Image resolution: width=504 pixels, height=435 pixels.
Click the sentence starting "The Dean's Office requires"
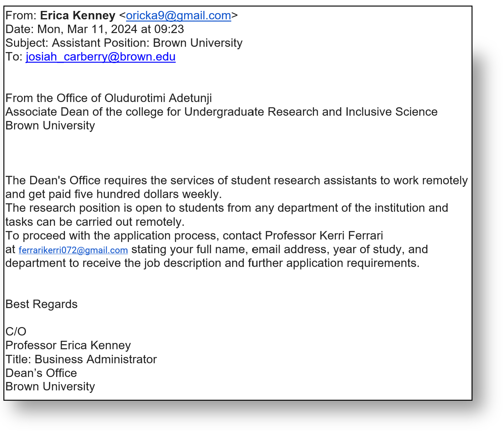pos(236,180)
